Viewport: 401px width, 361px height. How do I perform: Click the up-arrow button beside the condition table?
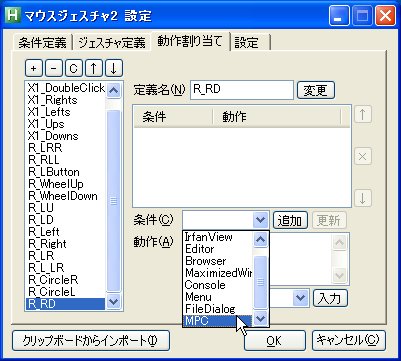click(x=363, y=115)
